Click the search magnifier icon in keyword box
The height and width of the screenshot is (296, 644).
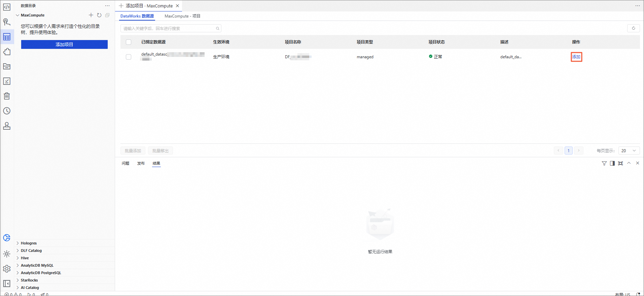[218, 28]
